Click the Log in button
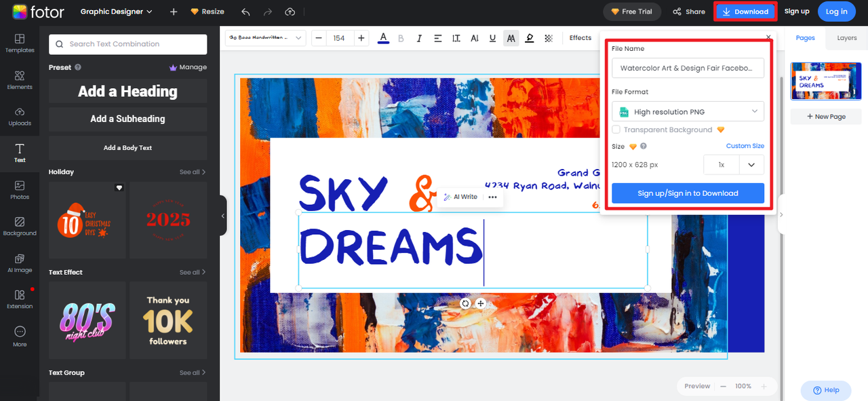This screenshot has height=401, width=868. pos(836,12)
